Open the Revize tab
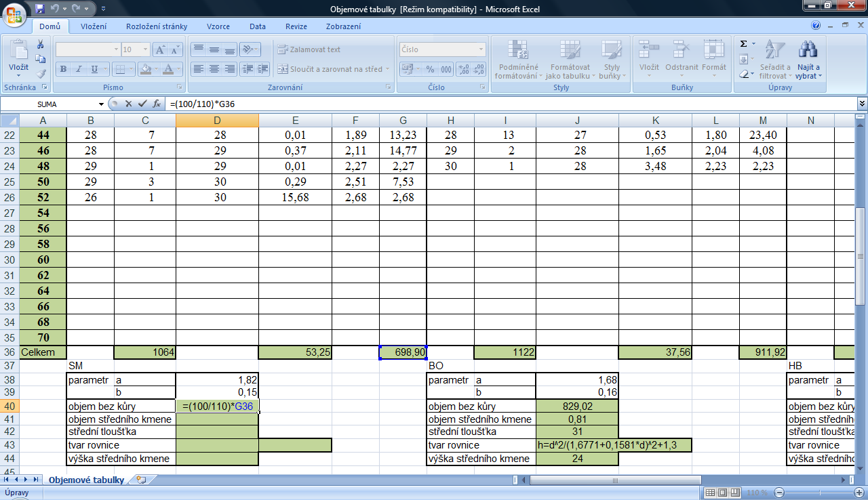868x500 pixels. tap(296, 26)
